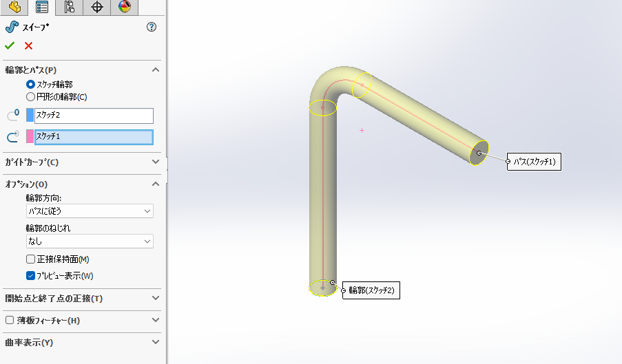622x364 pixels.
Task: Click the パス(スケッチ1) callout label
Action: pyautogui.click(x=534, y=162)
